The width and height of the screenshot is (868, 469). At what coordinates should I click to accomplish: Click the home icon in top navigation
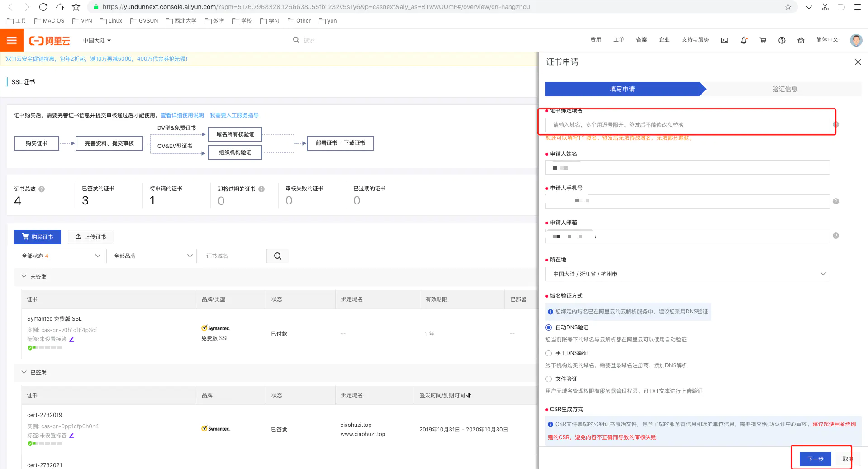pyautogui.click(x=801, y=40)
